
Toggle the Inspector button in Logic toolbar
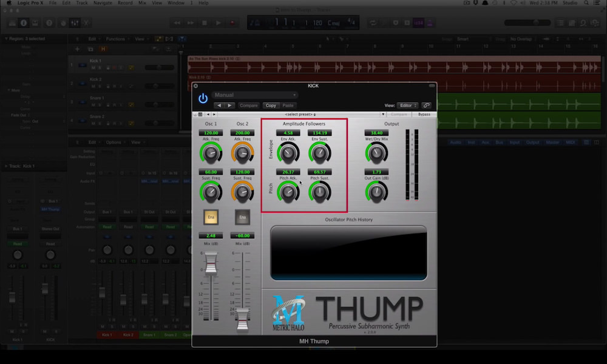tap(24, 23)
